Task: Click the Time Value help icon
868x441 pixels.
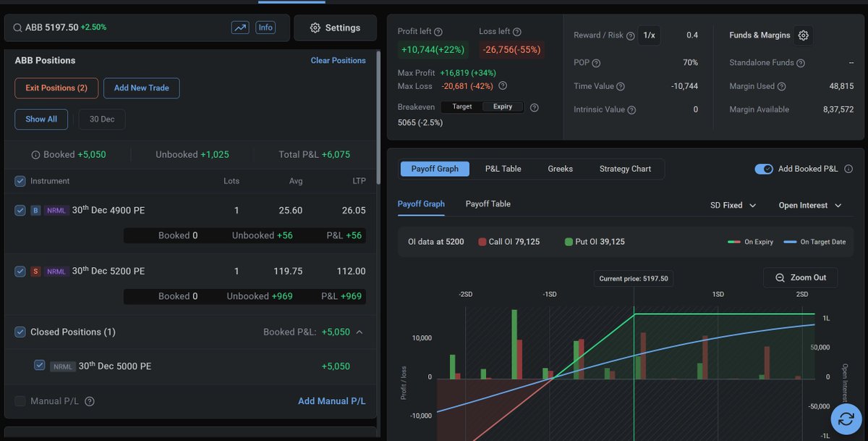Action: coord(621,86)
